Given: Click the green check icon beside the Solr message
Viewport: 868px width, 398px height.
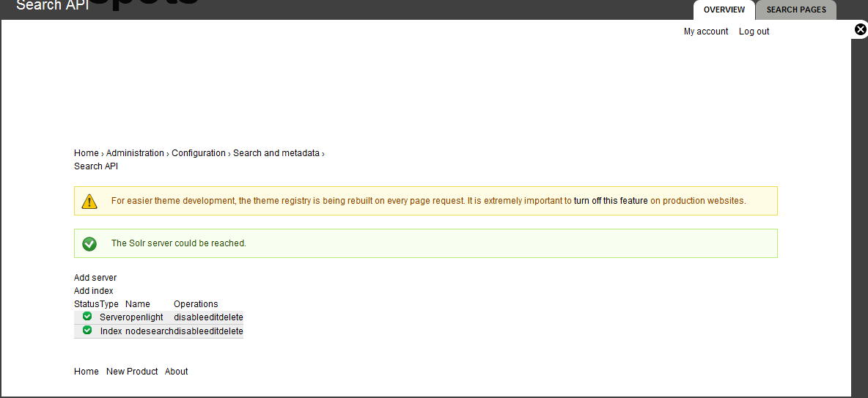Looking at the screenshot, I should (89, 243).
